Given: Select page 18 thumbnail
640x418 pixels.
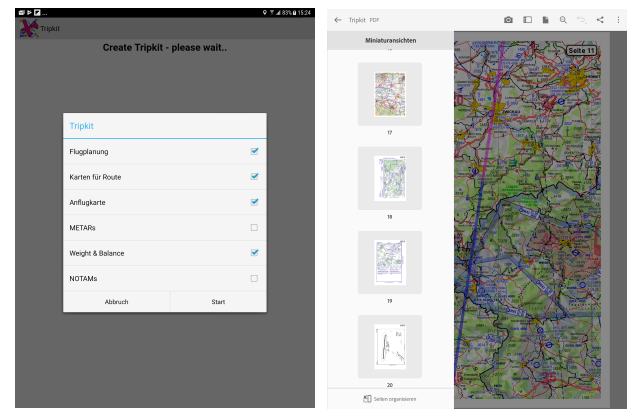Looking at the screenshot, I should (390, 178).
